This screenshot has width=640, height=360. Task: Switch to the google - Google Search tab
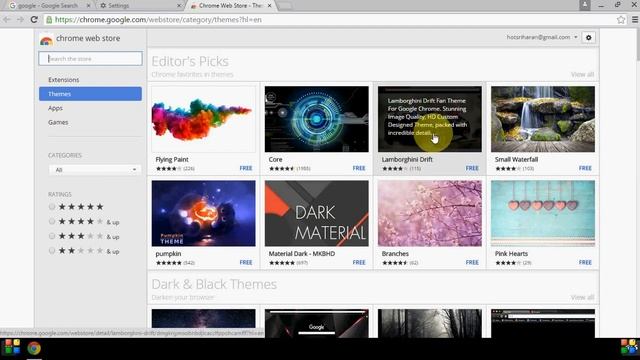pos(48,6)
